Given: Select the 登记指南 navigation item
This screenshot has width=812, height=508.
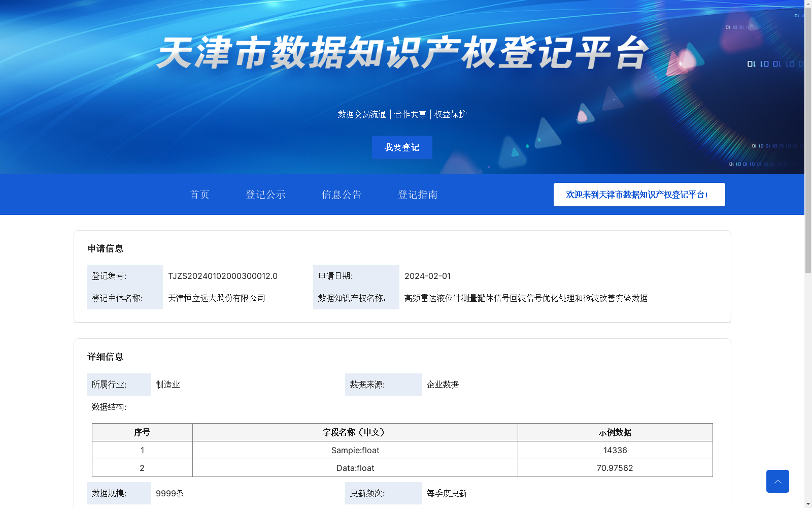Looking at the screenshot, I should click(418, 195).
